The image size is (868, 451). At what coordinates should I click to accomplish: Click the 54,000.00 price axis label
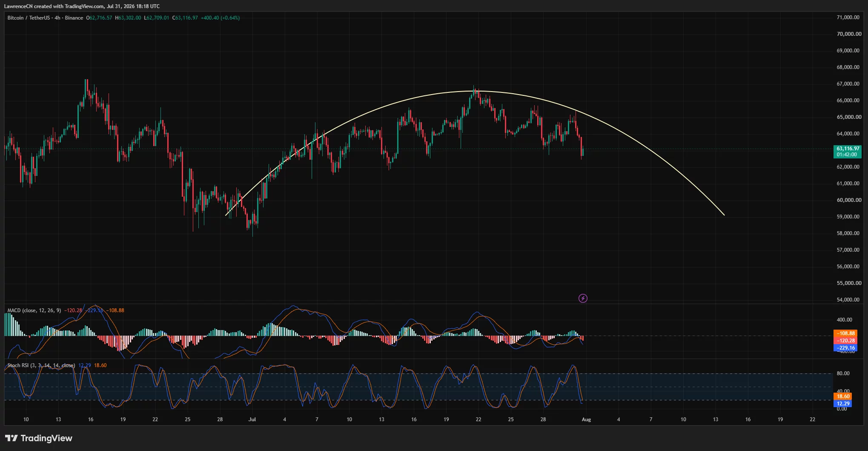click(848, 300)
